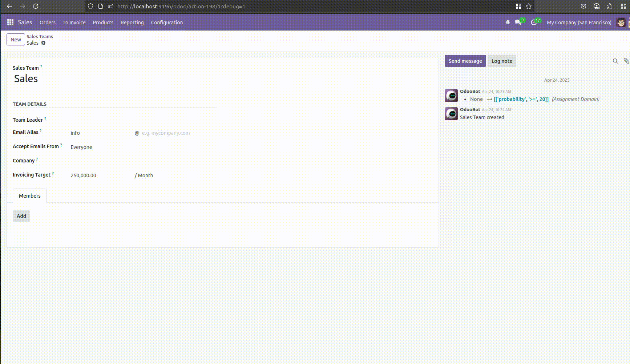Click the Sales app name in navbar
The height and width of the screenshot is (364, 630).
[x=25, y=22]
